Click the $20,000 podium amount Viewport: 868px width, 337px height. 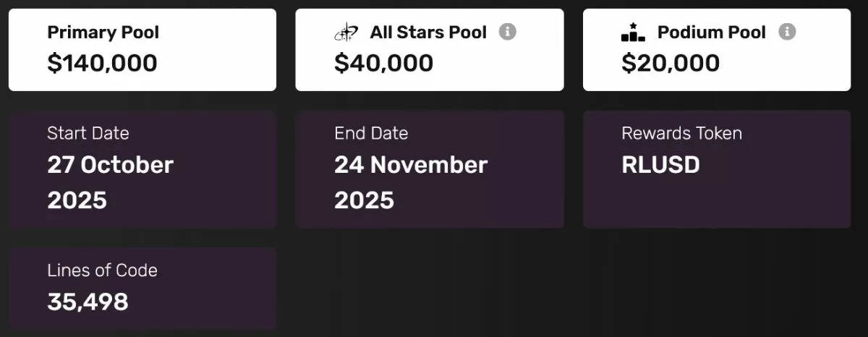pos(671,64)
